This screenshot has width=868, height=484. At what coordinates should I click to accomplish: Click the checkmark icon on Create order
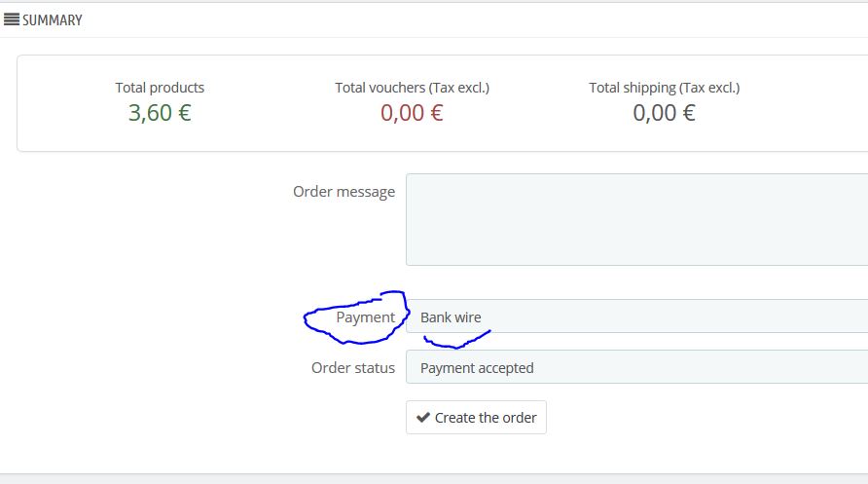423,417
